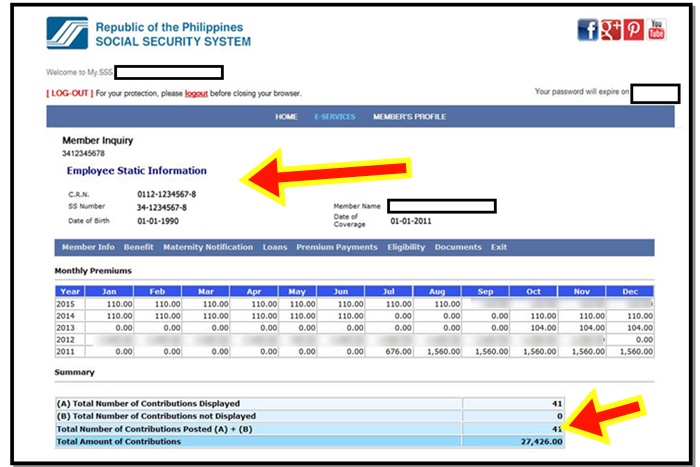Select the Benefit tab
This screenshot has width=700, height=467.
pos(138,247)
